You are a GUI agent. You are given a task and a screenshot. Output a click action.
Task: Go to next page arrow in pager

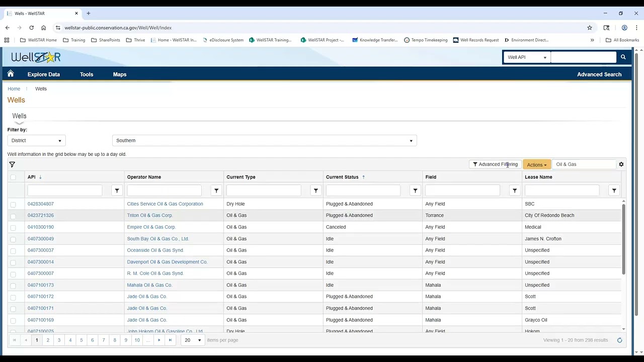click(x=159, y=340)
